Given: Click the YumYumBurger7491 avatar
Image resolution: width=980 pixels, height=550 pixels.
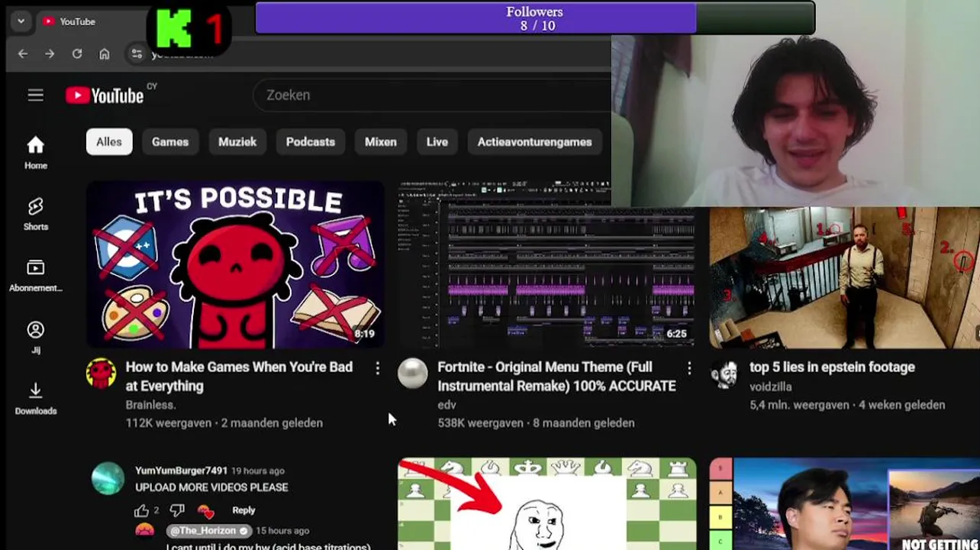Looking at the screenshot, I should (108, 478).
